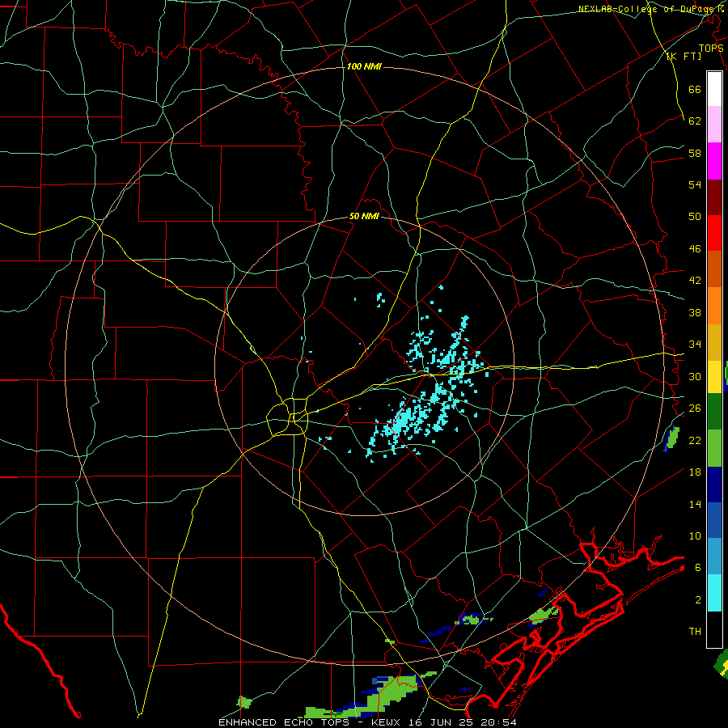This screenshot has width=728, height=728.
Task: Click the light pink legend swatch
Action: (x=714, y=124)
